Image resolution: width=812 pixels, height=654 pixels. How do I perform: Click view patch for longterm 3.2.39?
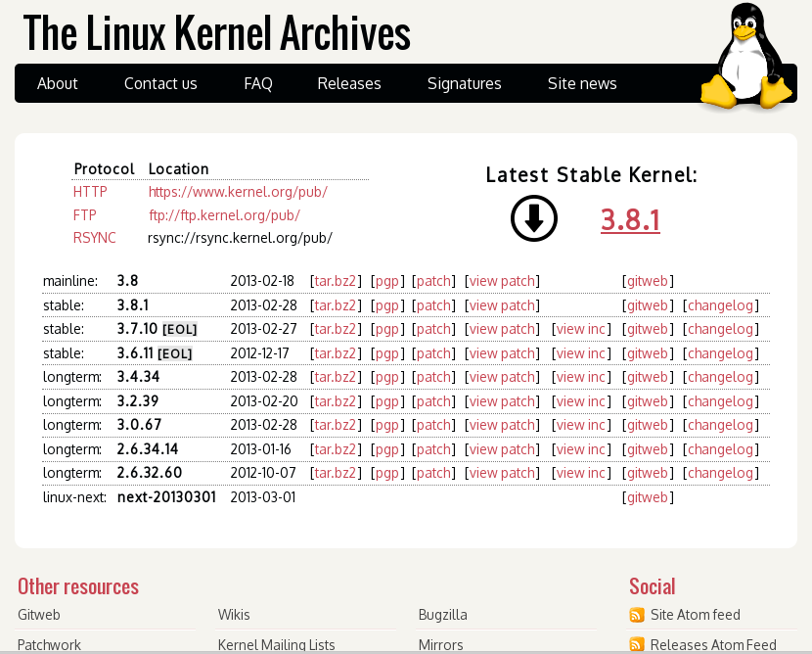tap(502, 401)
